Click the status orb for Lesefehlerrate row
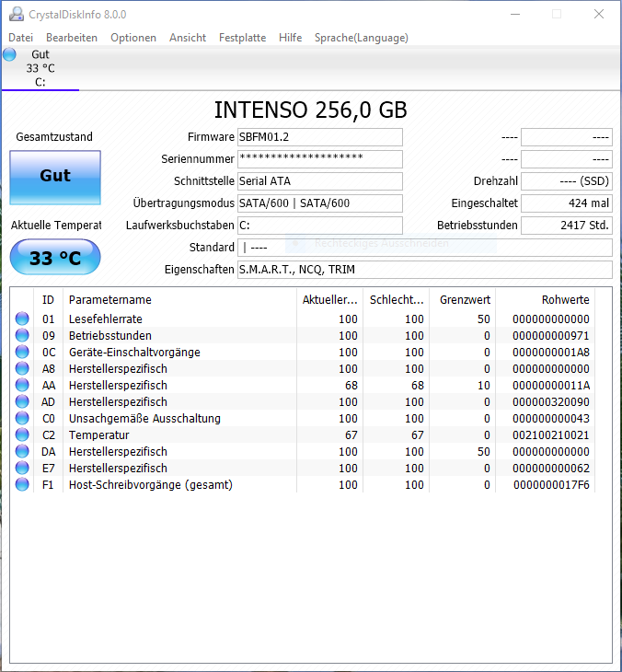This screenshot has height=672, width=622. 22,319
